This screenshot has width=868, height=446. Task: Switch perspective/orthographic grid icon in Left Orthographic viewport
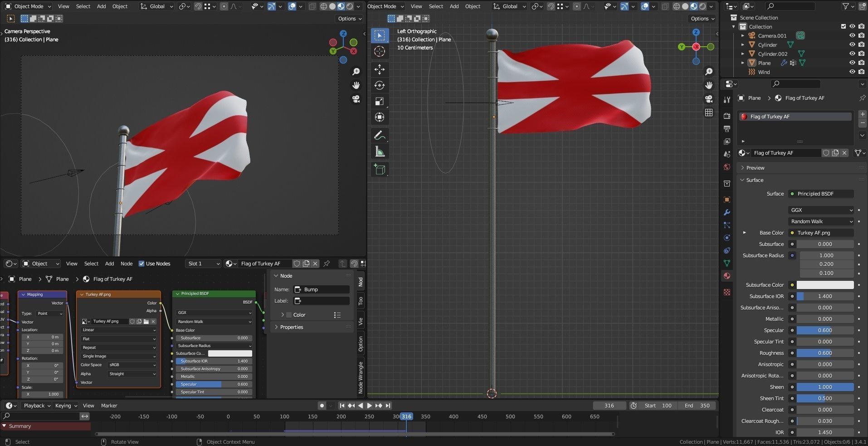pyautogui.click(x=709, y=113)
